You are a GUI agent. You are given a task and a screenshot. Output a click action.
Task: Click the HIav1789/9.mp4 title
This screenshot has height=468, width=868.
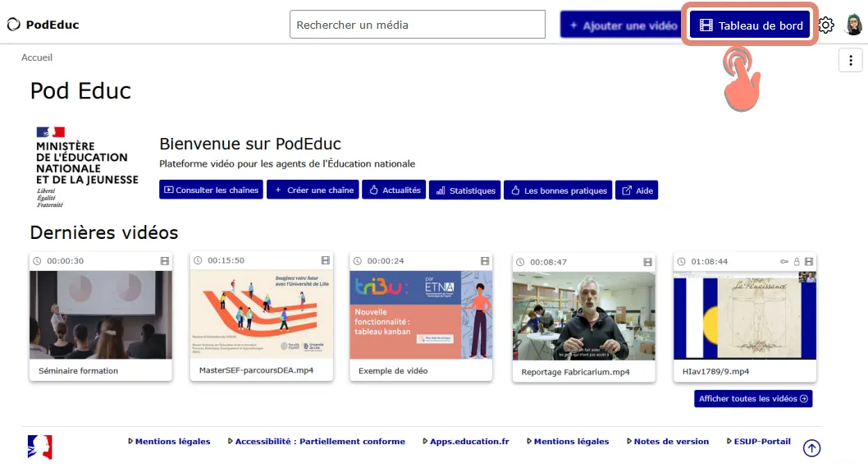pyautogui.click(x=715, y=371)
